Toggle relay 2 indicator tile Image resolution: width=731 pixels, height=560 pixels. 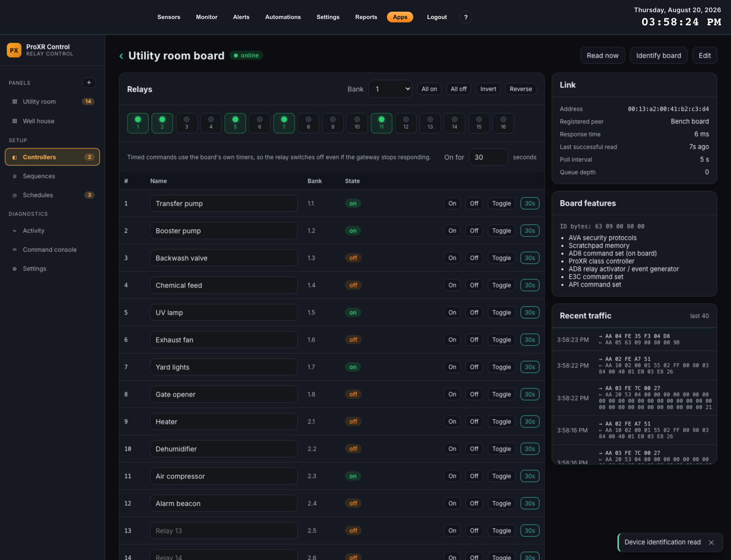(162, 123)
